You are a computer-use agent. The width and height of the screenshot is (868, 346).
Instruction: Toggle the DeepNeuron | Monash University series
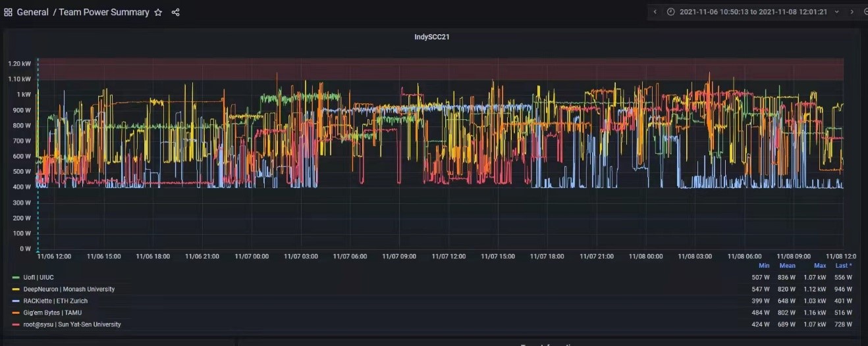coord(68,289)
